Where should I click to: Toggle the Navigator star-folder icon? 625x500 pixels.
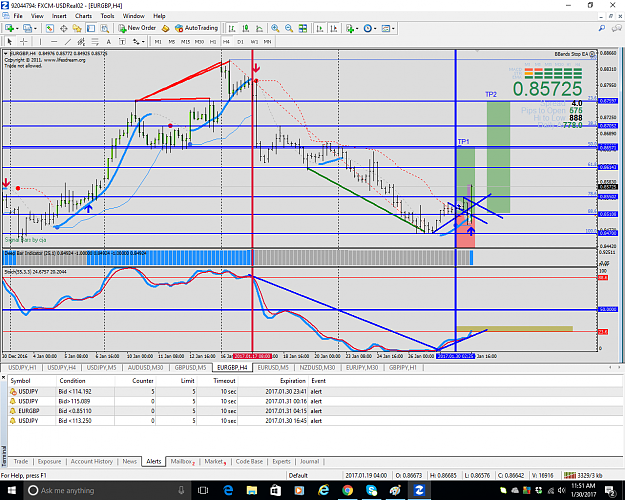point(77,28)
